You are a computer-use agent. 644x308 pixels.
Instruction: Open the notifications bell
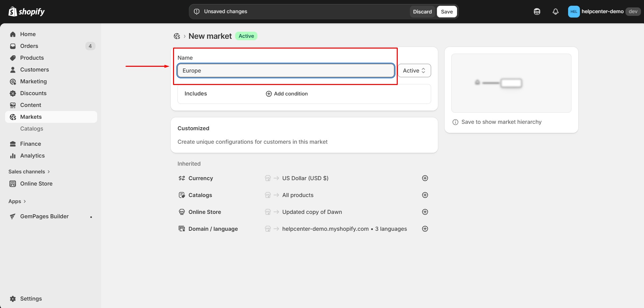555,11
